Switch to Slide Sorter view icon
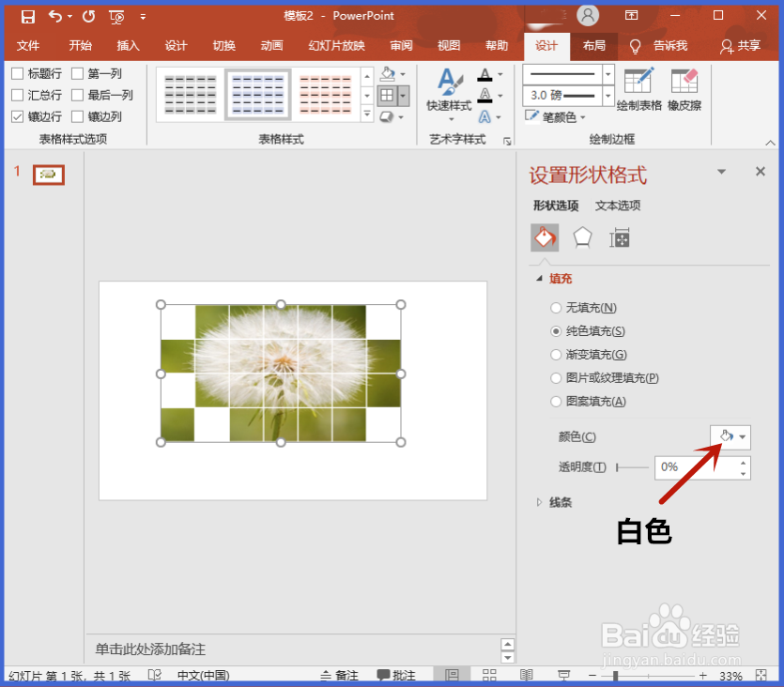The image size is (784, 687). [x=488, y=674]
